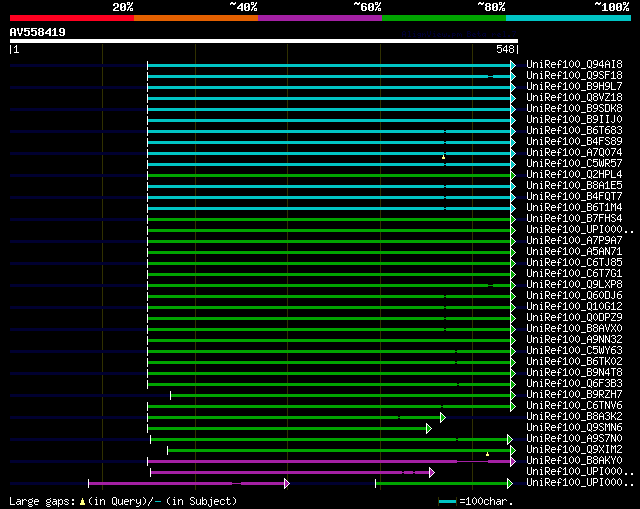640x509 pixels.
Task: Click the green alignment bar for UniRef100_A7P9A7
Action: (x=330, y=241)
